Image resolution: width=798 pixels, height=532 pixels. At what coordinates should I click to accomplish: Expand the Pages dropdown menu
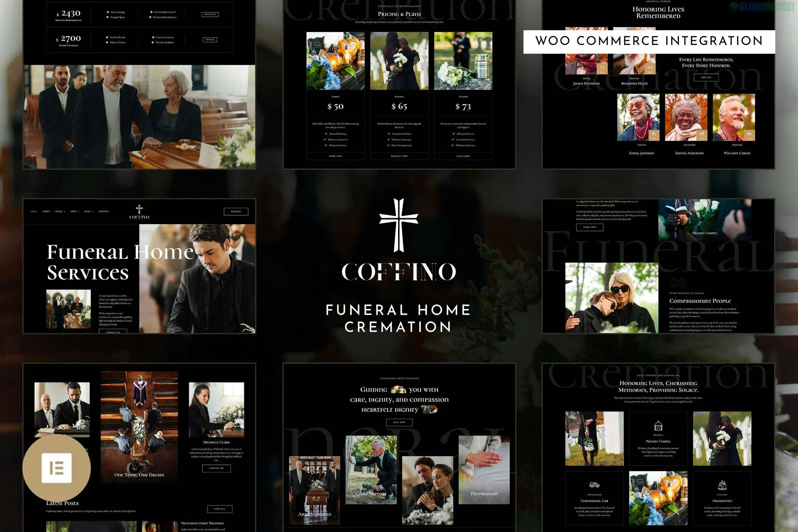(x=60, y=211)
